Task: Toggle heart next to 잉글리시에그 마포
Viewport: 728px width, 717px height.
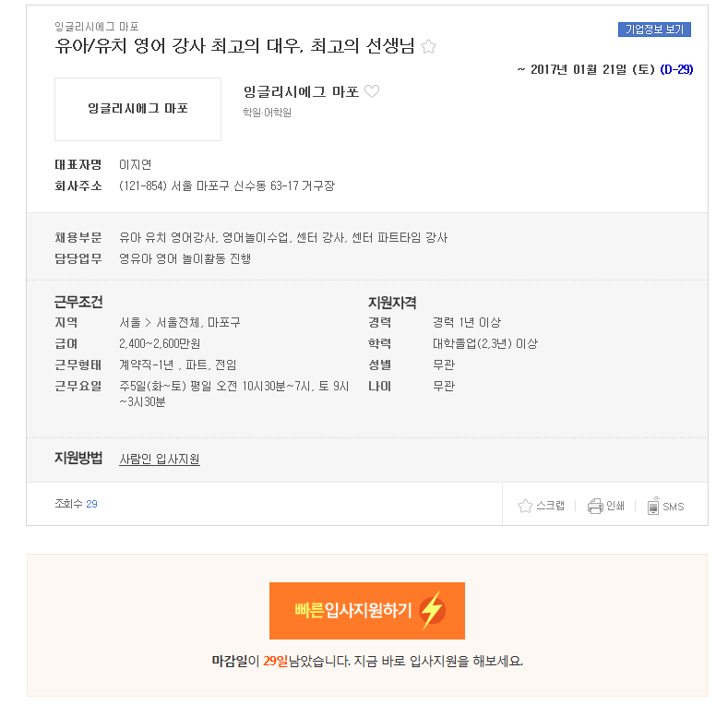Action: (372, 91)
